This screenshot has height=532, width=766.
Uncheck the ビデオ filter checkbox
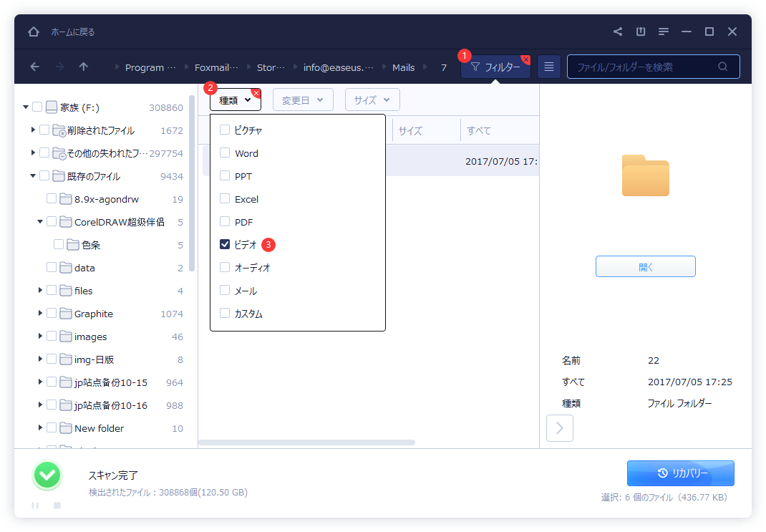tap(225, 244)
